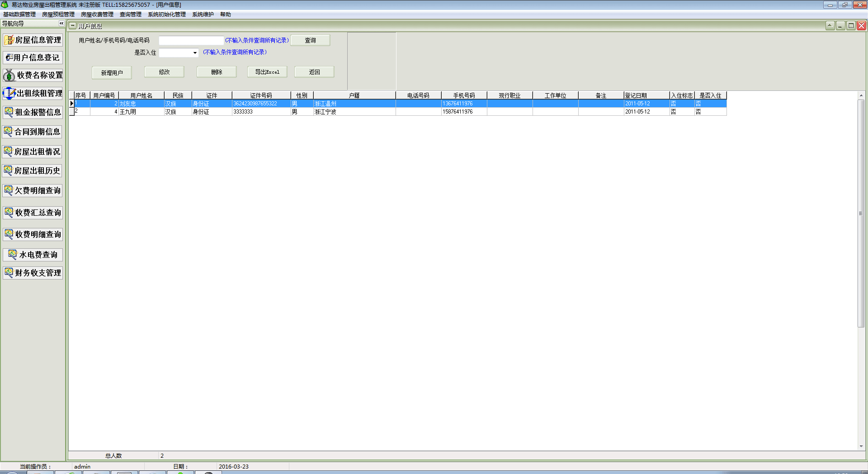868x474 pixels.
Task: Open 财务收支管理 in the sidebar
Action: point(33,273)
